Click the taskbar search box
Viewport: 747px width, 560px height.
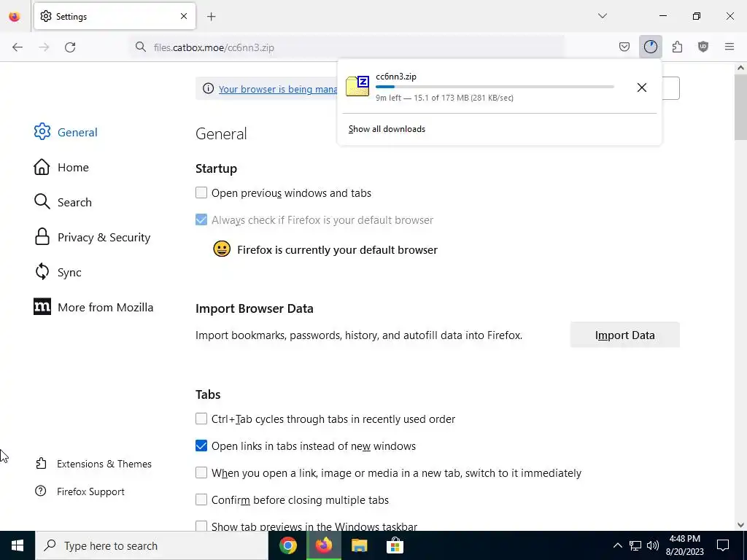tap(152, 545)
